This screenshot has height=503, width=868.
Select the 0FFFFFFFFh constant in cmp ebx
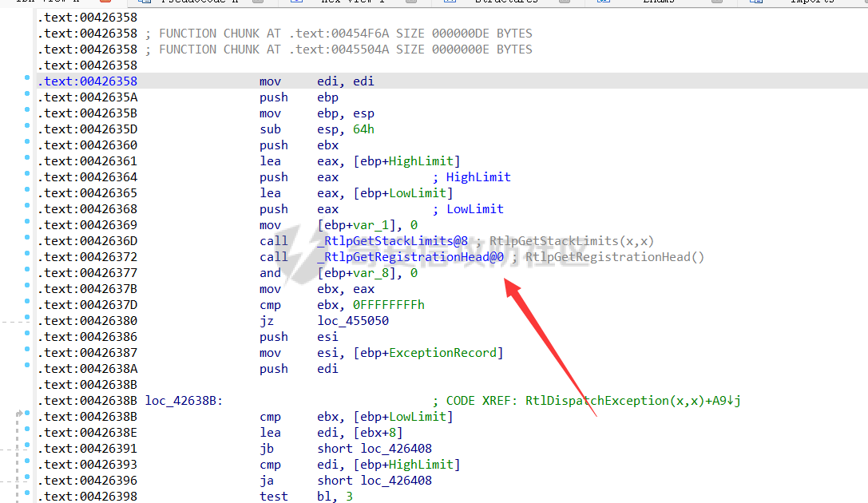pyautogui.click(x=390, y=305)
